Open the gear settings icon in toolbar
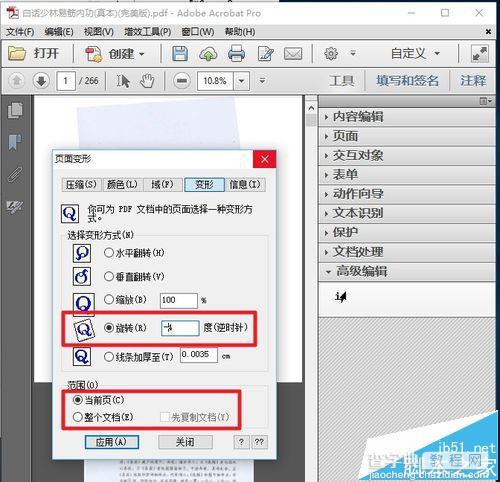500x482 pixels. click(331, 53)
